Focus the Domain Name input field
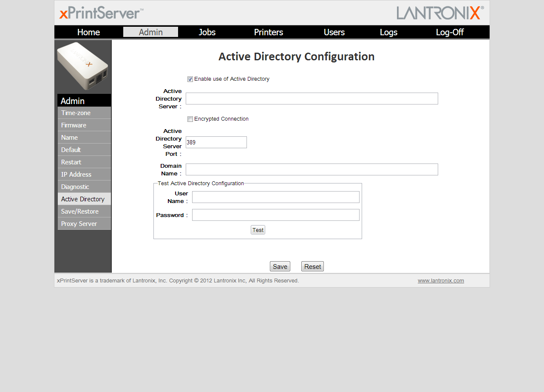544x392 pixels. pos(312,169)
